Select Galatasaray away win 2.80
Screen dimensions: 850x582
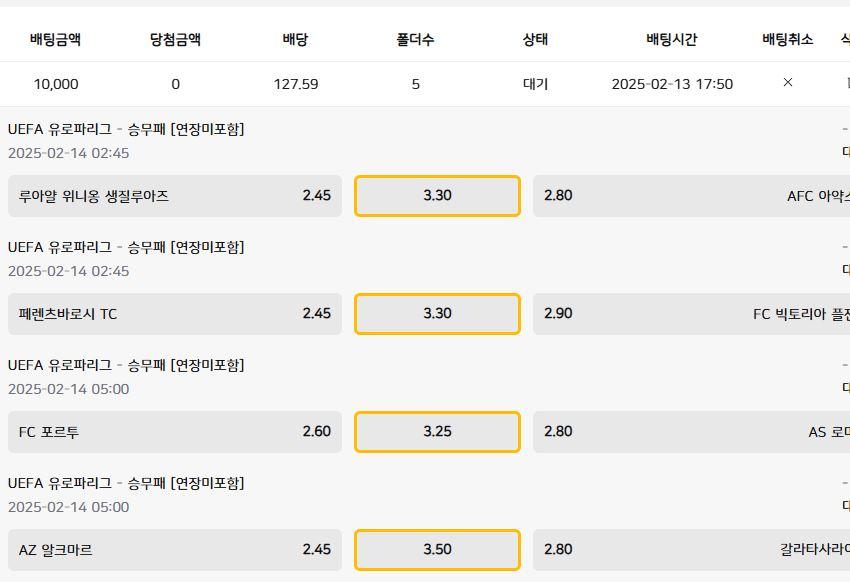pos(691,550)
